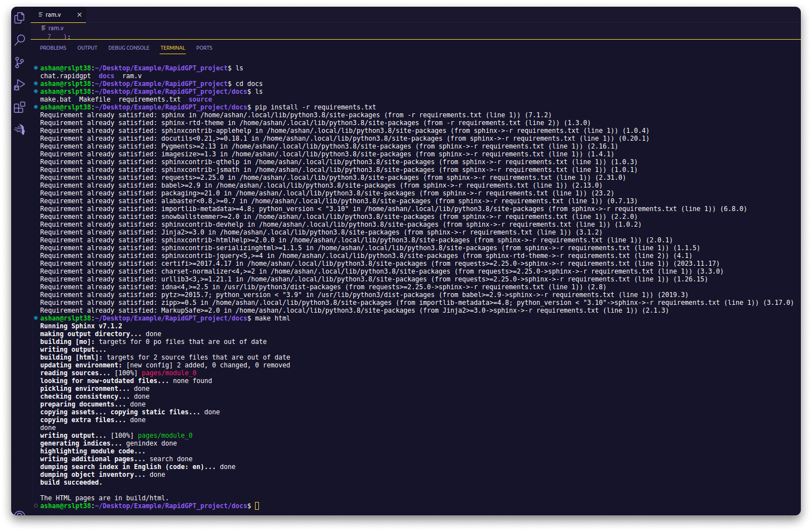Switch to the PORTS panel tab
812x531 pixels.
point(204,48)
